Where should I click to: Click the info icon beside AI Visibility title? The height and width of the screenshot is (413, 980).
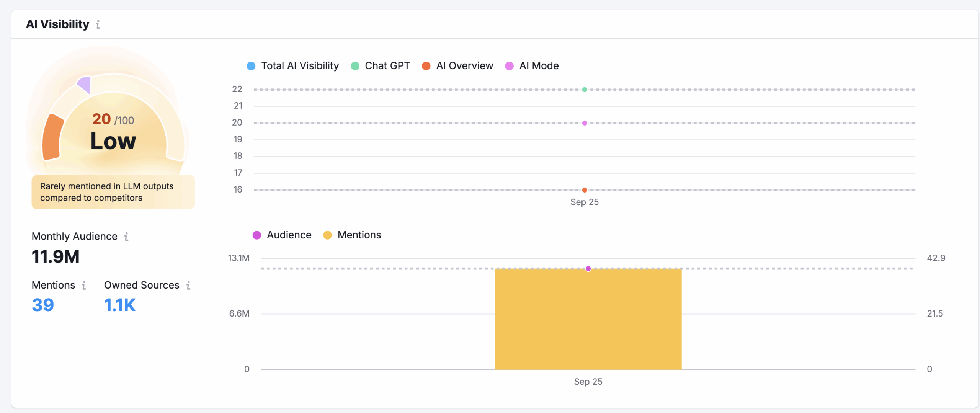coord(98,24)
